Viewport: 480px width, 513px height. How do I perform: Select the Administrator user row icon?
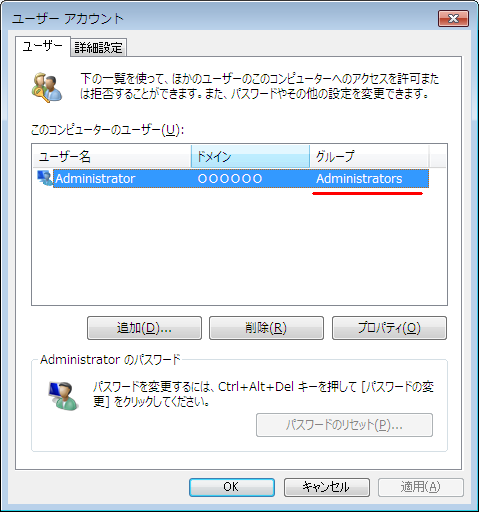pos(45,178)
